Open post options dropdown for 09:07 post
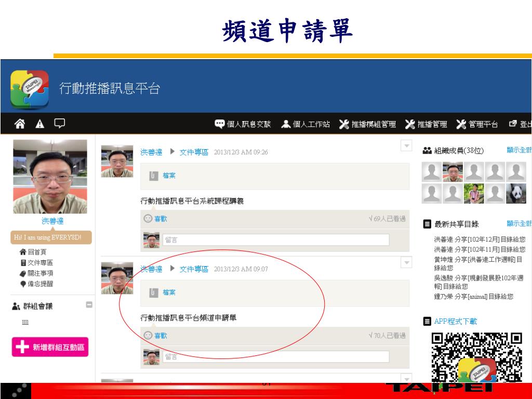Viewport: 532px width, 399px height. click(x=406, y=262)
